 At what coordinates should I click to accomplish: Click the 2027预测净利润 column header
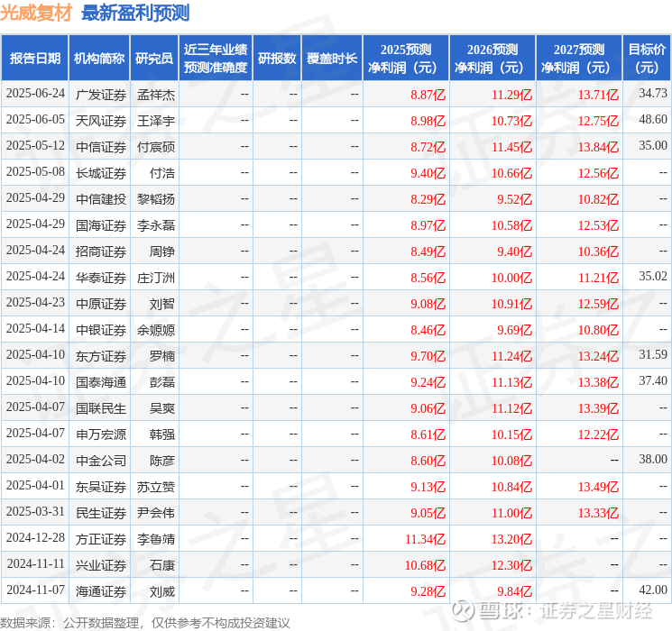pos(579,59)
